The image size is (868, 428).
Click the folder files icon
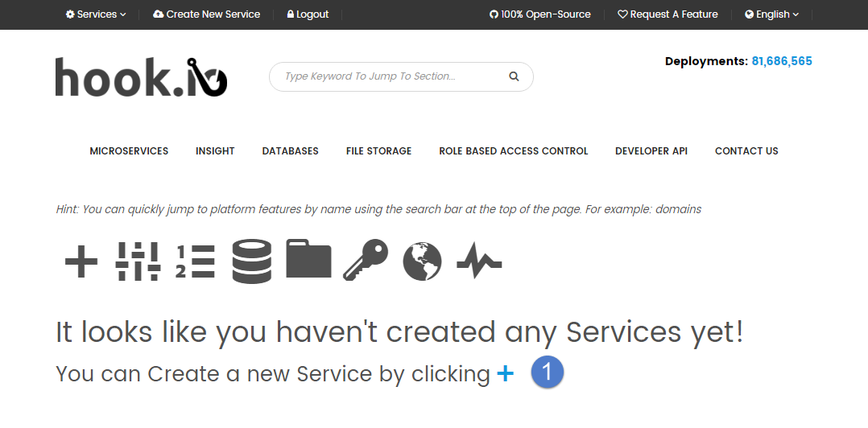pos(308,259)
